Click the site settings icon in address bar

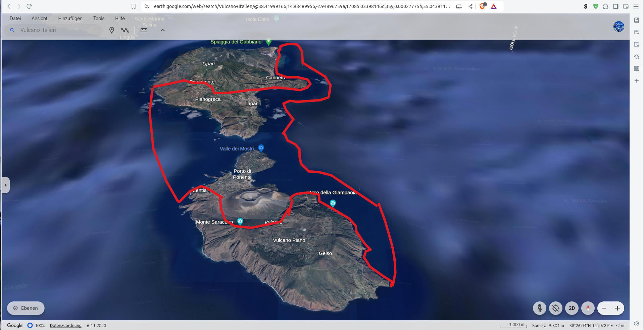click(147, 6)
